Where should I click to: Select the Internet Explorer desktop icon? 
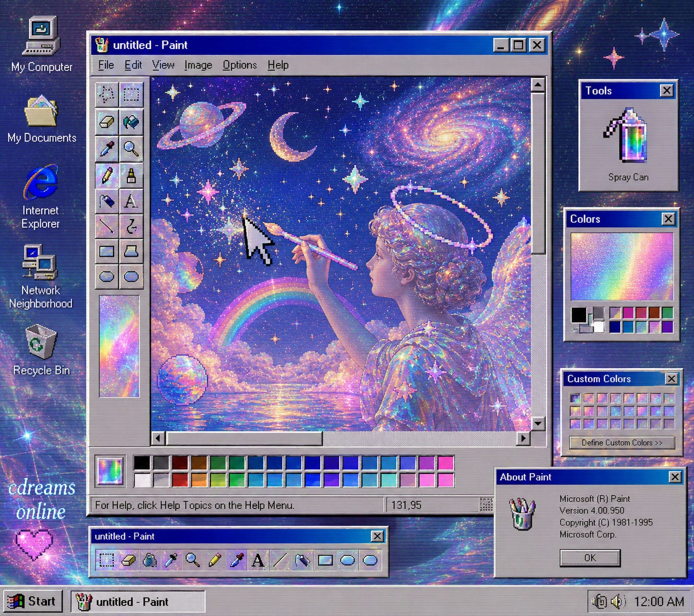coord(41,197)
